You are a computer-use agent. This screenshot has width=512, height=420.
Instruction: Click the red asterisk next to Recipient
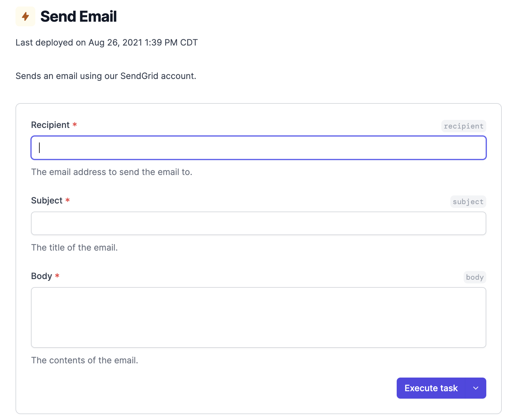(75, 125)
